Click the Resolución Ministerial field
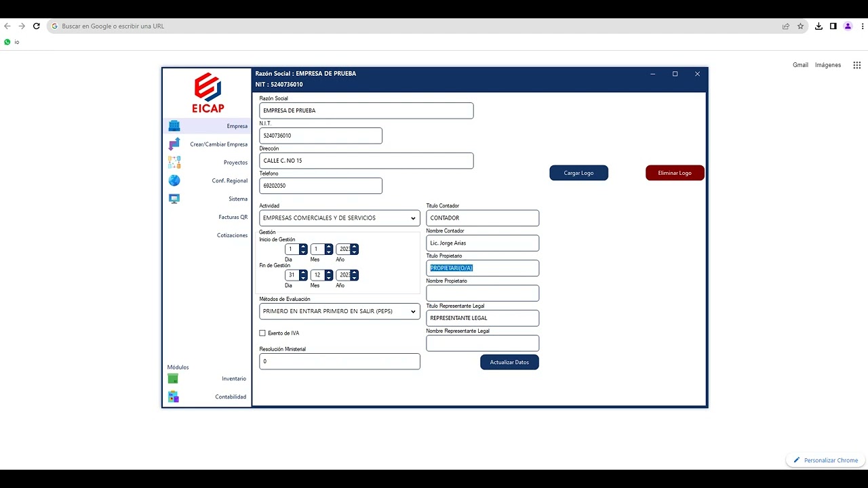Screen dimensions: 868x488 coord(340,361)
